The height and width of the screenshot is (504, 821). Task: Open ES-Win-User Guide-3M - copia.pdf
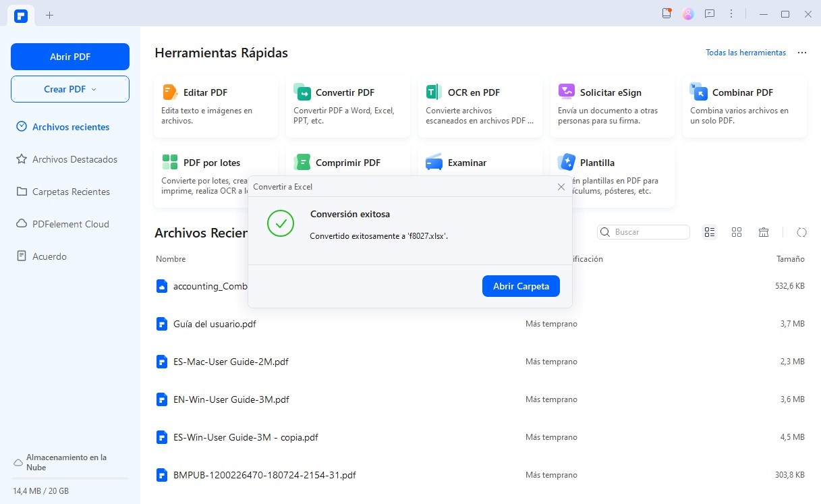point(246,437)
